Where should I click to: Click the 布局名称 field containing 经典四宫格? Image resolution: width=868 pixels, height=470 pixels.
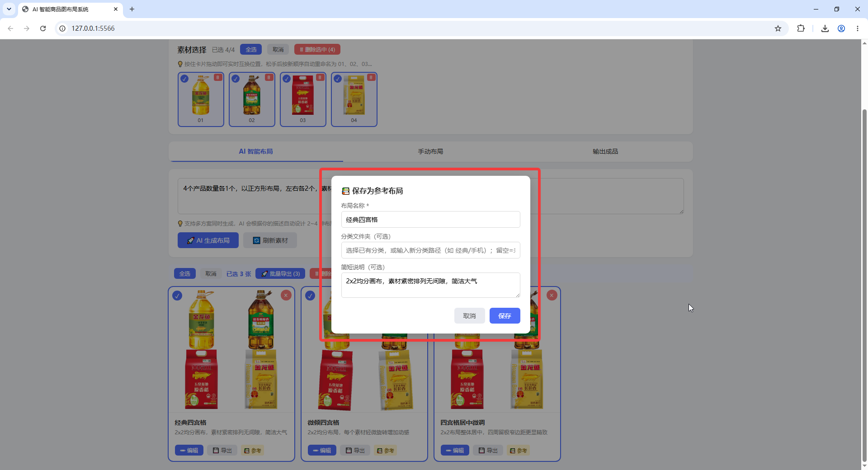(x=430, y=220)
